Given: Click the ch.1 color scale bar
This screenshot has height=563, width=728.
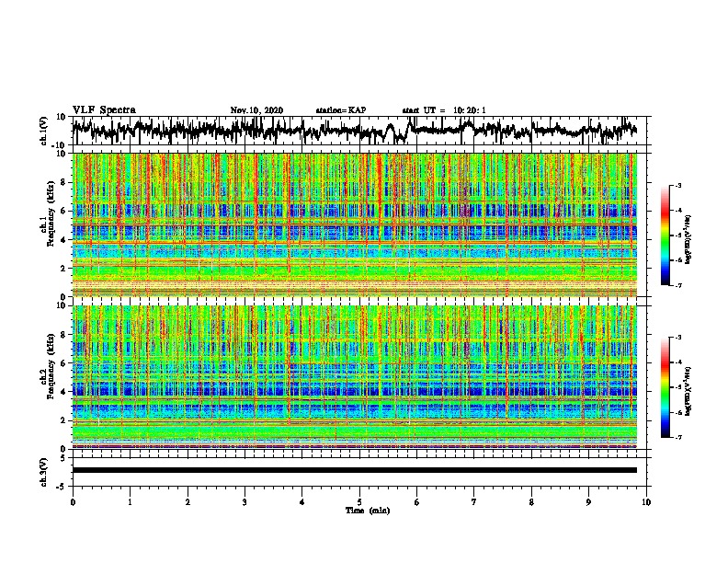Looking at the screenshot, I should (665, 236).
